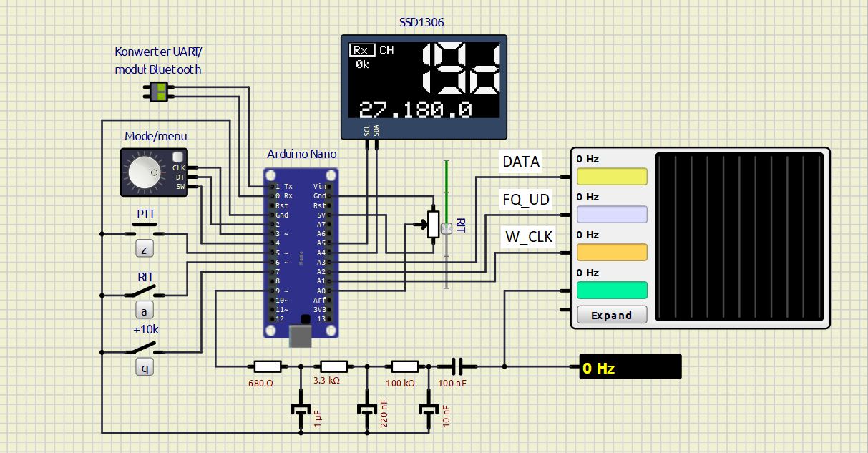Click the FQ_UD signal label
This screenshot has width=868, height=453.
click(x=527, y=200)
